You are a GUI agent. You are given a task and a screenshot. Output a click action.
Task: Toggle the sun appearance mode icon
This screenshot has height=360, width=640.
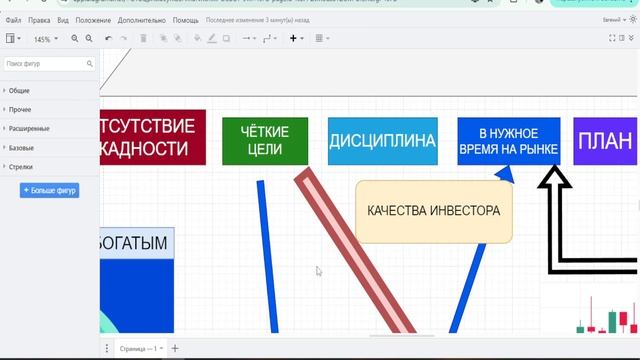tap(633, 19)
